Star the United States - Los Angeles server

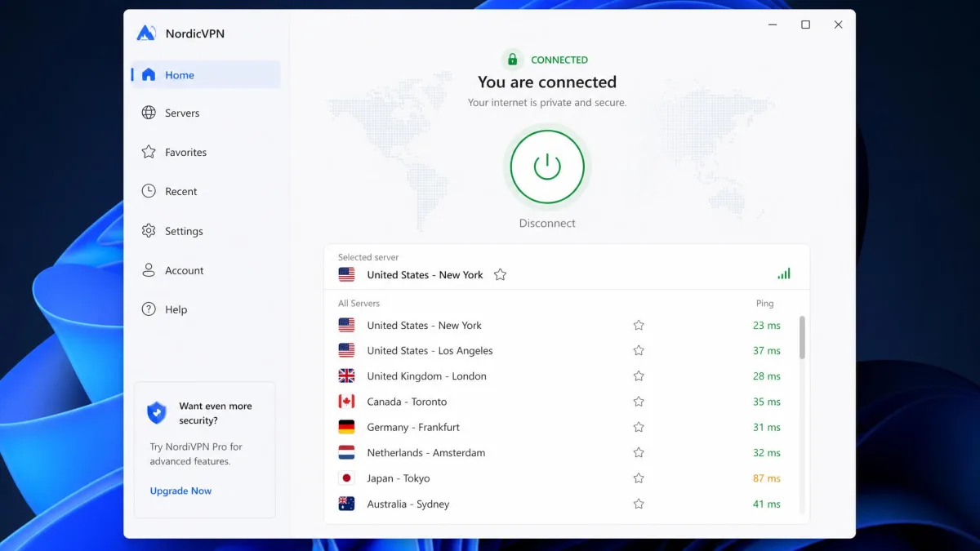coord(639,350)
